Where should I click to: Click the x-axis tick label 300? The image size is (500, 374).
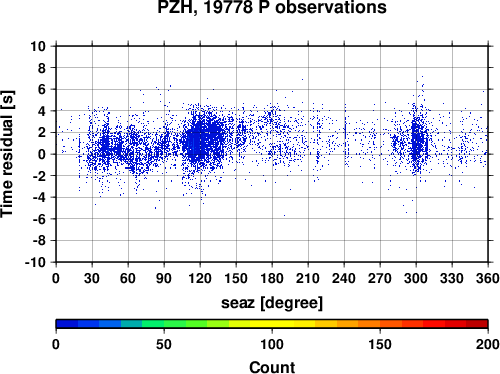pyautogui.click(x=416, y=278)
